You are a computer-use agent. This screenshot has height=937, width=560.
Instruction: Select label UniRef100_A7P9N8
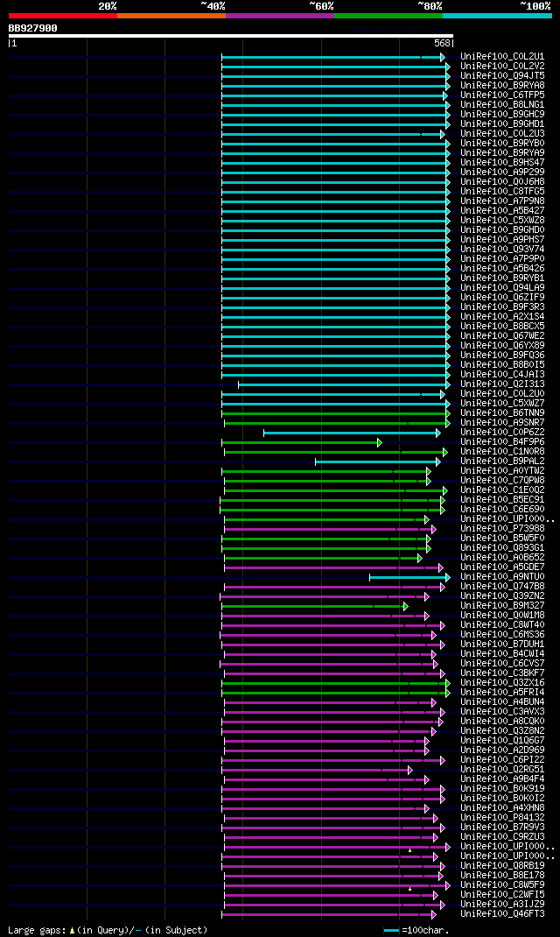(x=502, y=201)
